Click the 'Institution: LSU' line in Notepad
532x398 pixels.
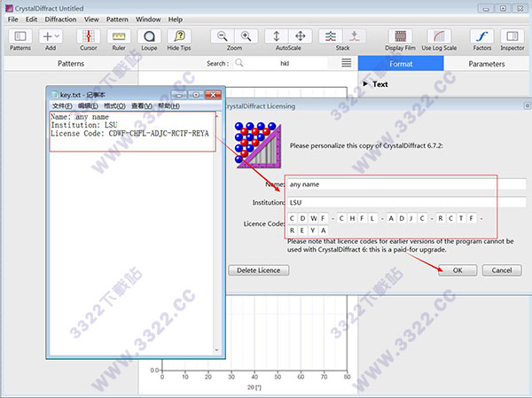click(84, 125)
